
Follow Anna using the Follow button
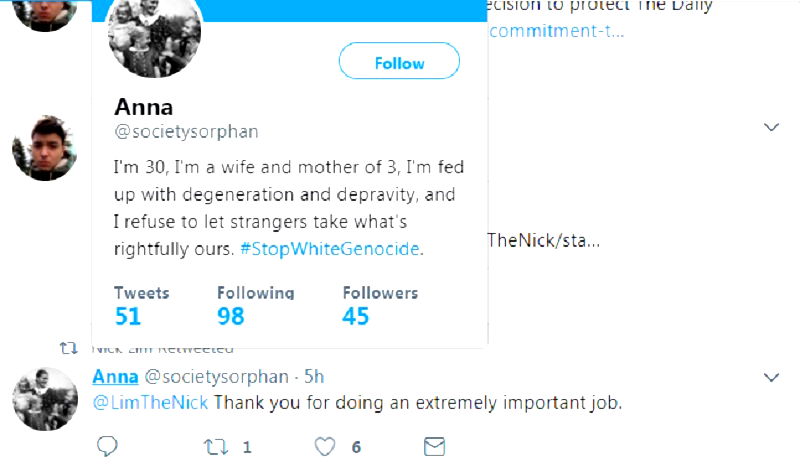tap(399, 62)
